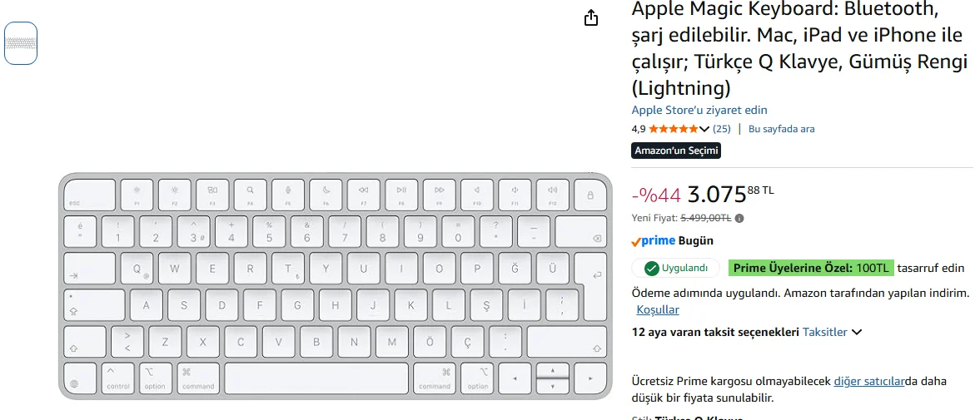Open the "Koşullar" terms link
This screenshot has width=980, height=420.
[658, 309]
